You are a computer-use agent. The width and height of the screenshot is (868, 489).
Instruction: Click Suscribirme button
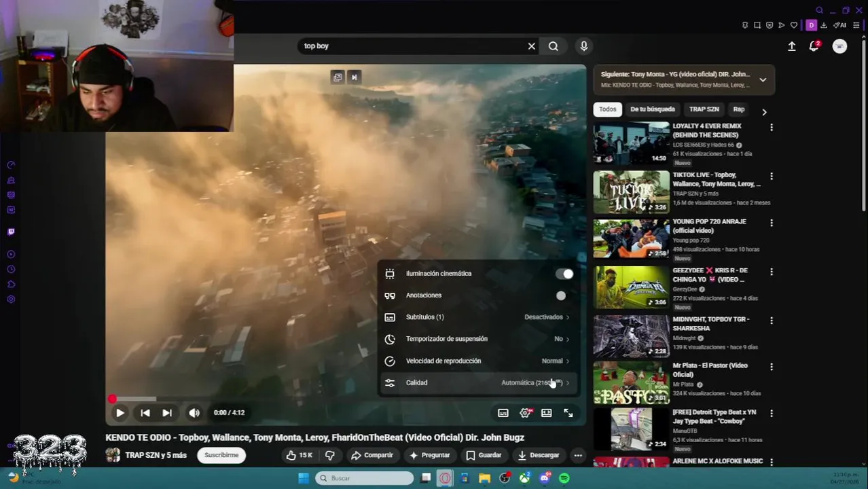[221, 455]
